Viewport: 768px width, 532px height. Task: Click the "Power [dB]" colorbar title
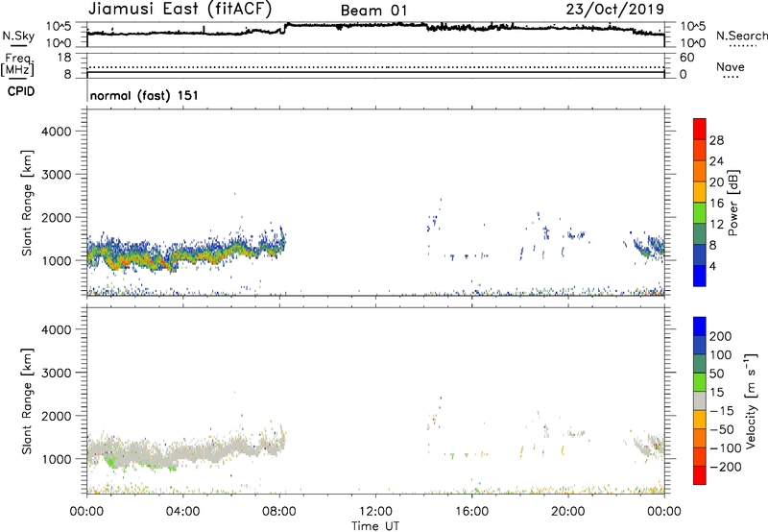[732, 203]
